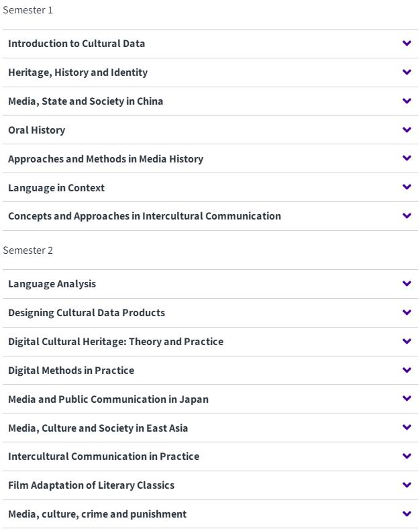Click chevron beside Film Adaptation of Literary Classics
This screenshot has height=531, width=420.
coord(407,485)
